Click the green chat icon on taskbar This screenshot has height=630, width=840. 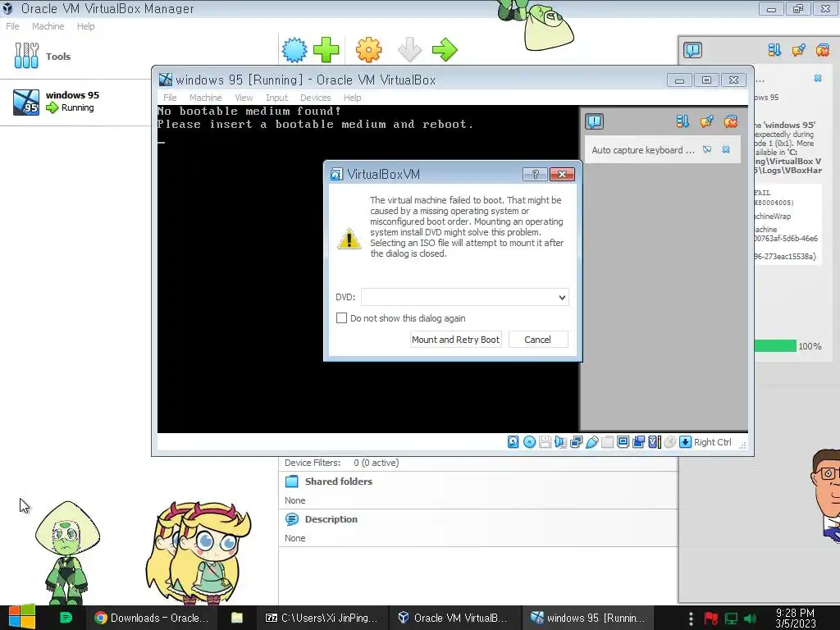(x=66, y=618)
